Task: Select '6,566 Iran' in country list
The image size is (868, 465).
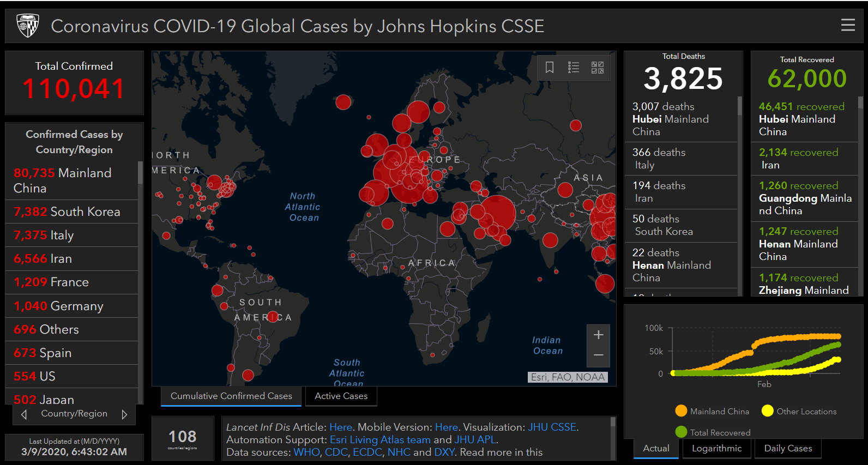Action: click(x=71, y=258)
